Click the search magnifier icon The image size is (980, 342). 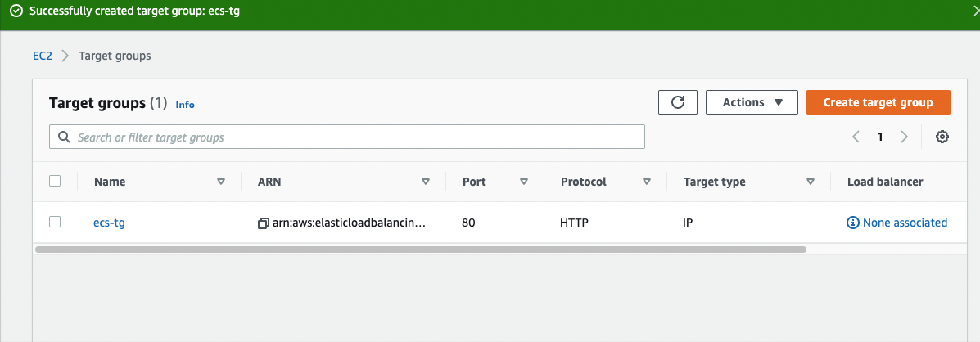click(x=63, y=137)
